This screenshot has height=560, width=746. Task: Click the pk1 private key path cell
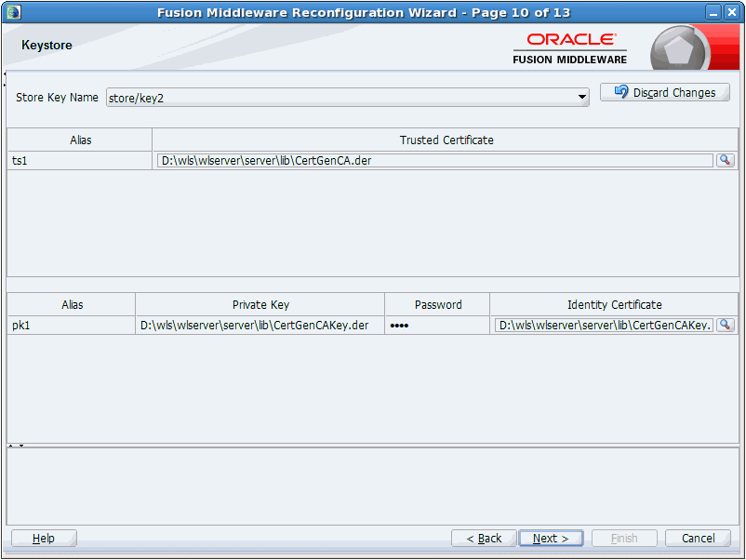[260, 325]
